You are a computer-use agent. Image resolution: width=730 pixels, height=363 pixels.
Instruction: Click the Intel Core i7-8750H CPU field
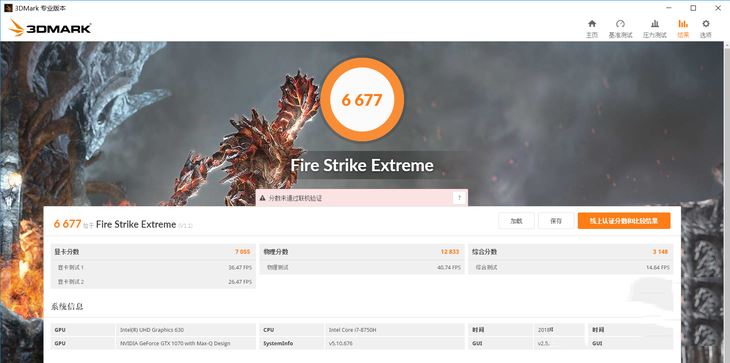click(394, 330)
